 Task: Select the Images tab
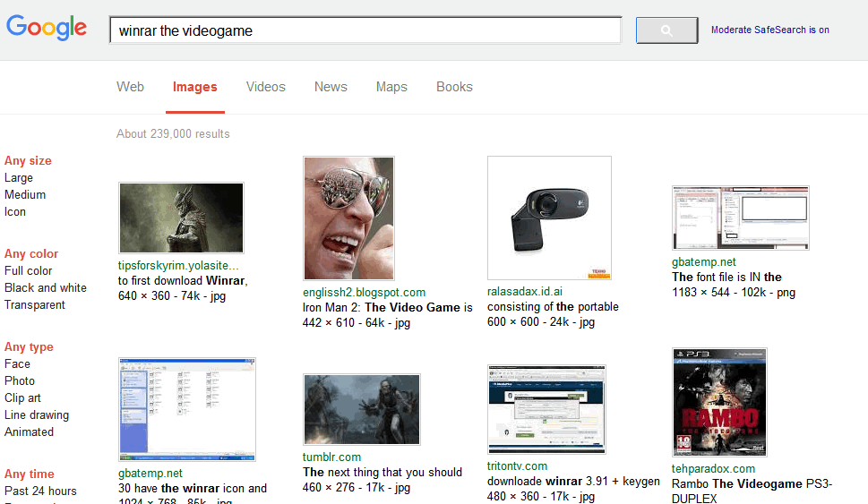[x=195, y=87]
